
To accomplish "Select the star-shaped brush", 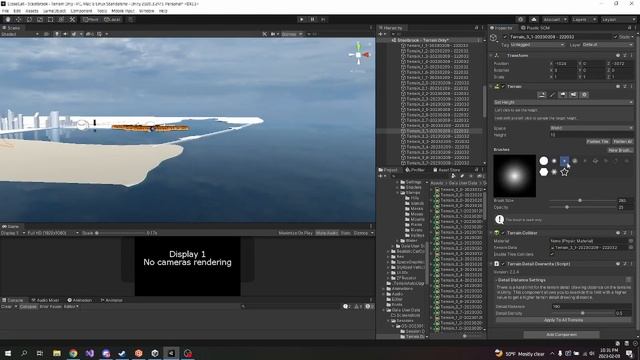I will tap(564, 172).
